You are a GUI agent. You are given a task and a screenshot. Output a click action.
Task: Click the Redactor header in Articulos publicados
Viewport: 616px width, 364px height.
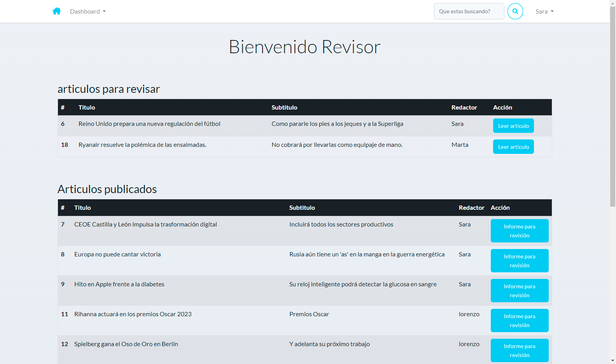pyautogui.click(x=471, y=208)
